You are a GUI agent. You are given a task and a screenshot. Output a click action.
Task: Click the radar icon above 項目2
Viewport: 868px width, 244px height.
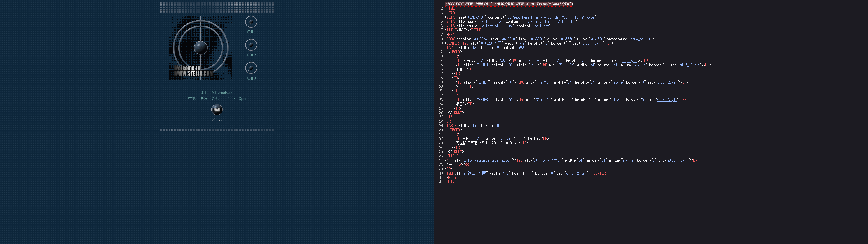(x=251, y=45)
